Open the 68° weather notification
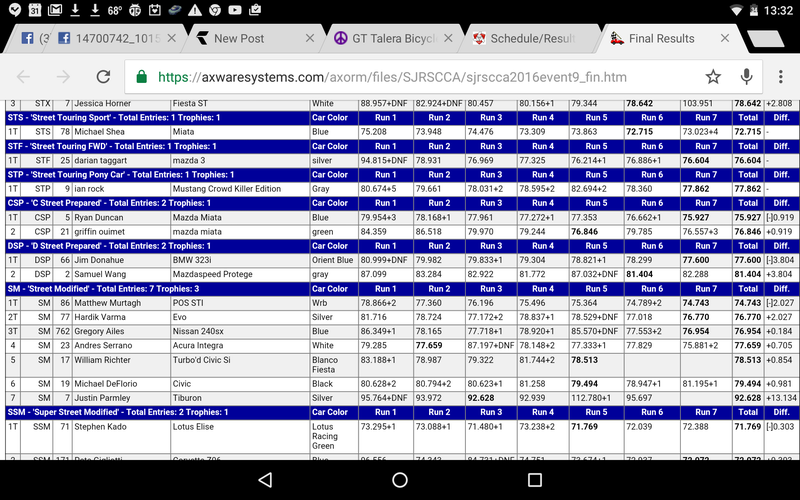This screenshot has height=500, width=800. pos(115,10)
